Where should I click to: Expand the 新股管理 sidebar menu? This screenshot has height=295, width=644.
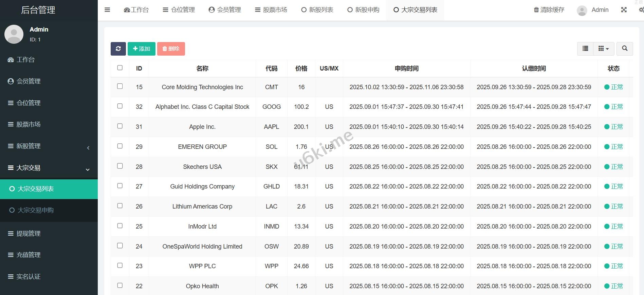pos(49,146)
